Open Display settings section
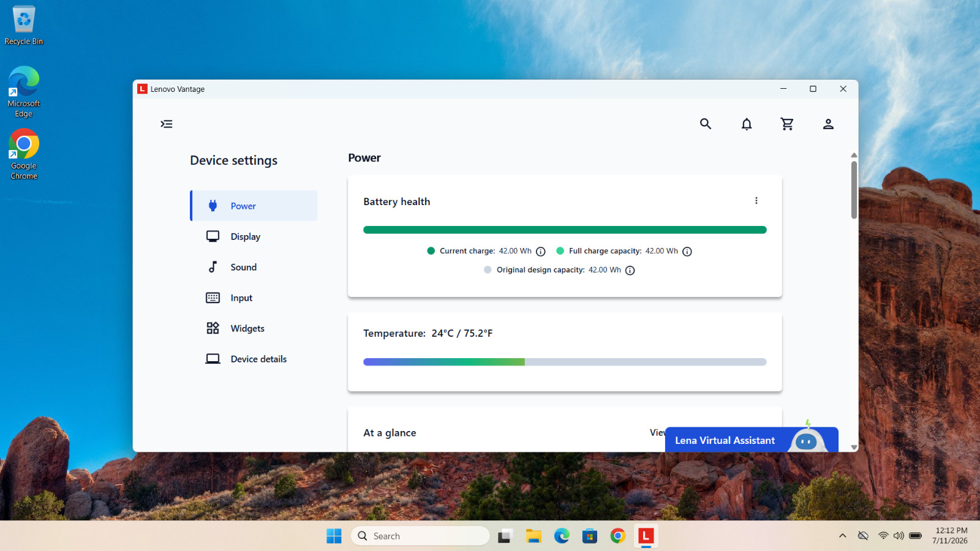The width and height of the screenshot is (980, 551). (254, 236)
